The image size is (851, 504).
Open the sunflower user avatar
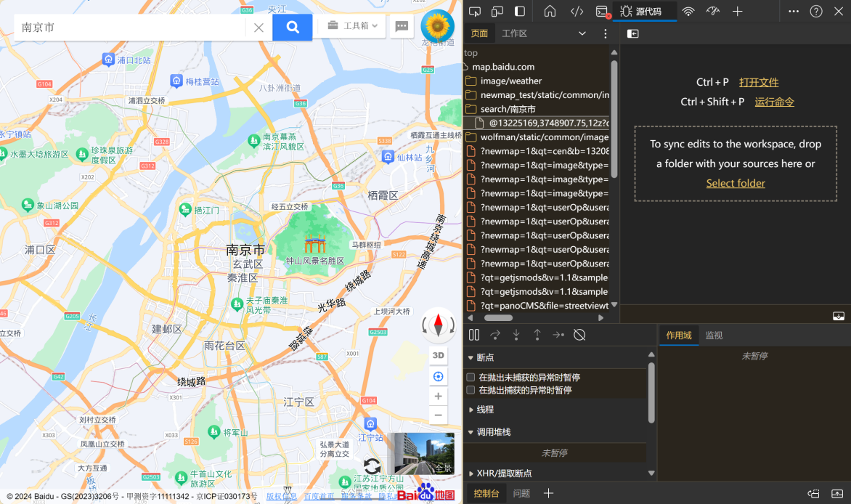(437, 26)
